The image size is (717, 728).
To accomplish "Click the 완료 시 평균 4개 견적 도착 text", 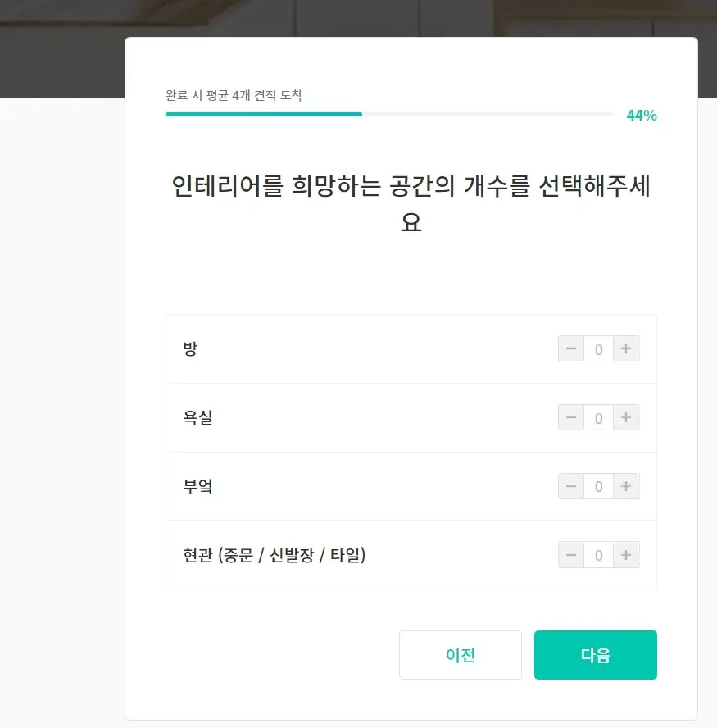I will pyautogui.click(x=233, y=95).
